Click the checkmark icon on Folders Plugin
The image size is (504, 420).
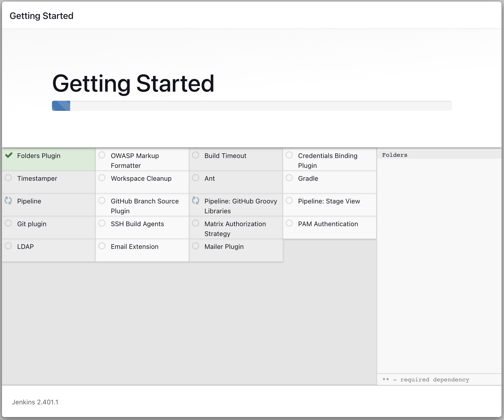[x=9, y=156]
